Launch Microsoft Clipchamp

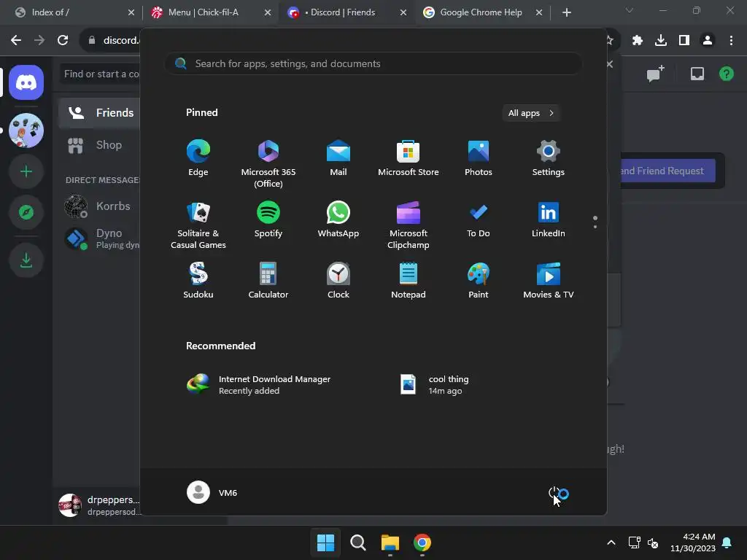click(x=409, y=225)
